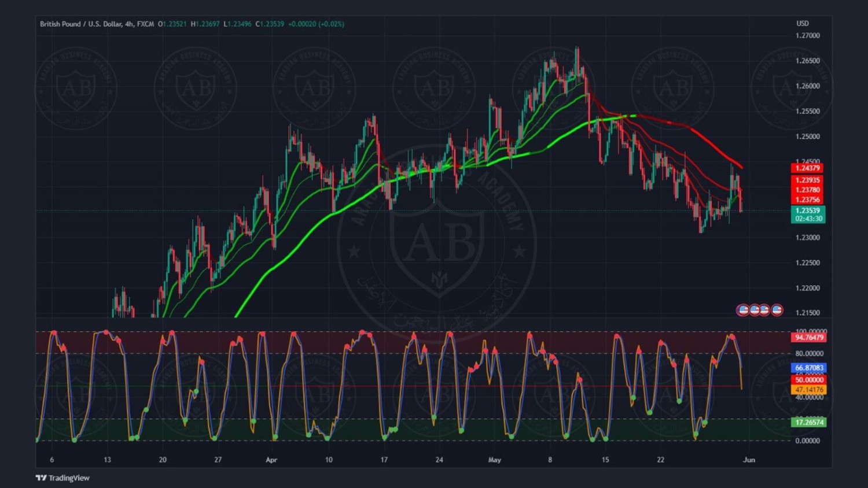Click the 1.25000 price axis label
Image resolution: width=868 pixels, height=488 pixels.
pyautogui.click(x=808, y=136)
